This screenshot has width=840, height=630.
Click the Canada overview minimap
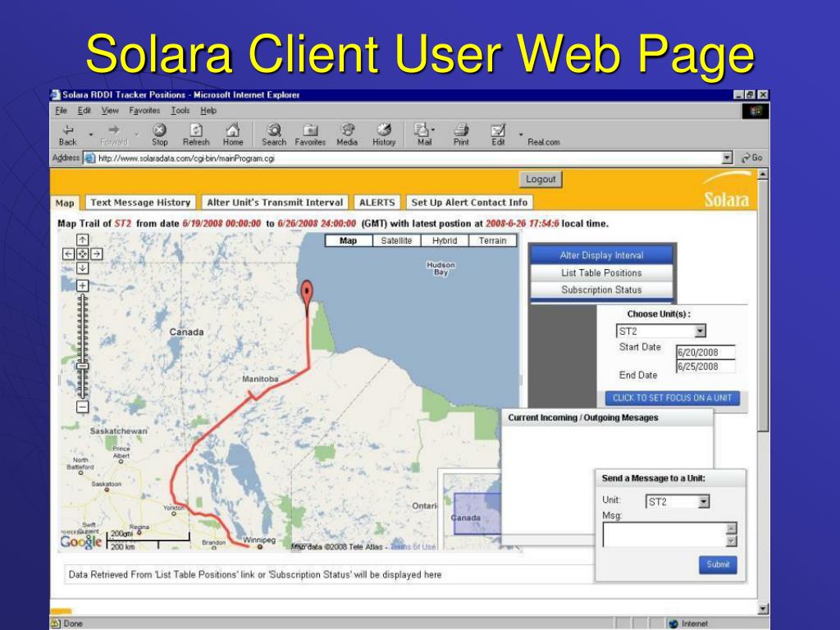[x=470, y=510]
